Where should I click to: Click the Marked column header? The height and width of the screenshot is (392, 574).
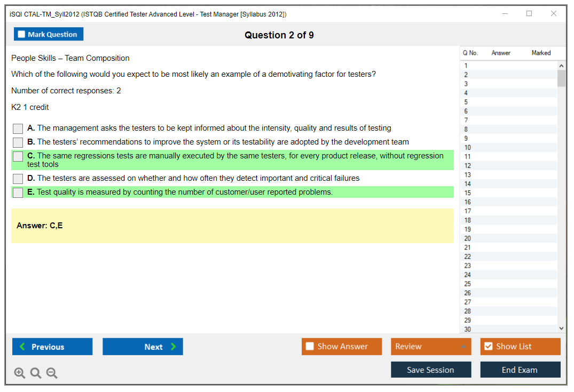pos(541,53)
